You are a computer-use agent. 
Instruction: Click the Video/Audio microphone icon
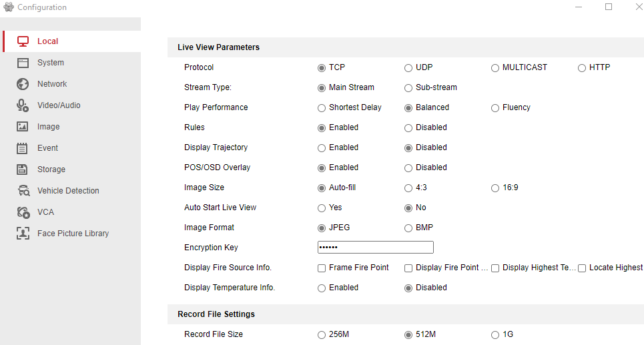[23, 105]
